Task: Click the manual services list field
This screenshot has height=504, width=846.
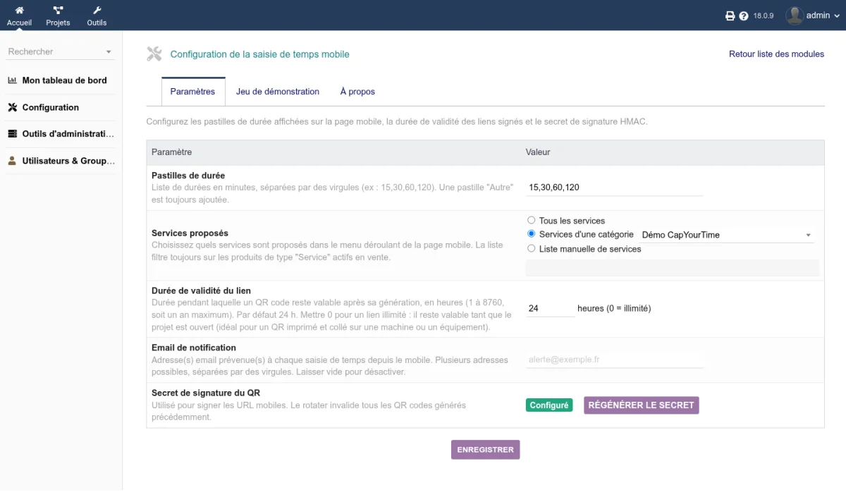Action: click(x=673, y=267)
